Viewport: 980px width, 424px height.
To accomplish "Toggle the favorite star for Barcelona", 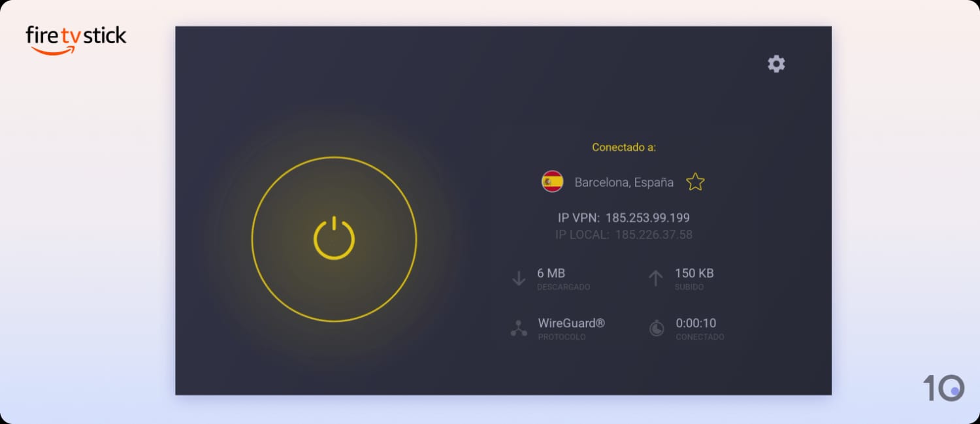I will coord(695,182).
